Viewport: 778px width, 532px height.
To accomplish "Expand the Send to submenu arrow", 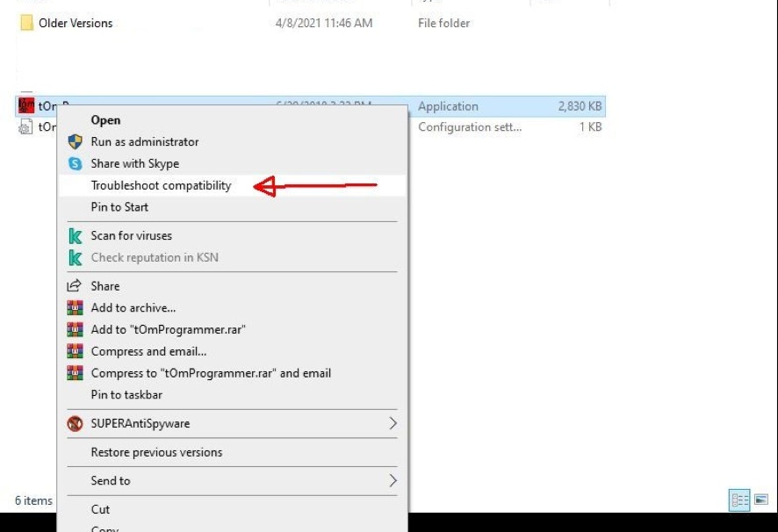I will pos(393,481).
